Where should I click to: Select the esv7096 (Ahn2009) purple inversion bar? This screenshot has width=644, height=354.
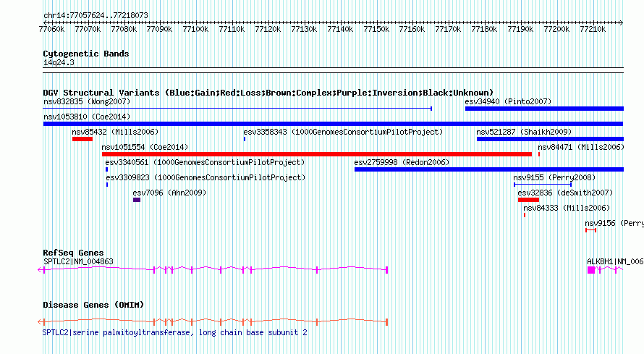point(137,200)
